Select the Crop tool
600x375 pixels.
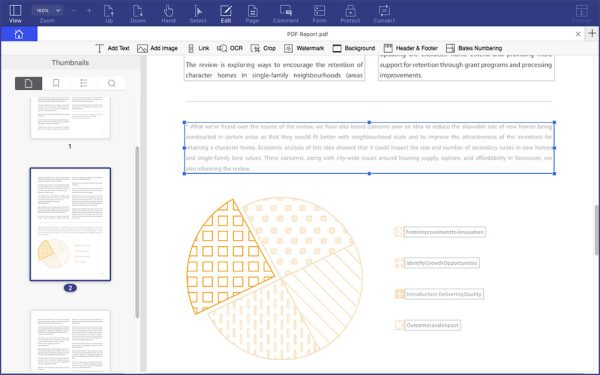263,48
